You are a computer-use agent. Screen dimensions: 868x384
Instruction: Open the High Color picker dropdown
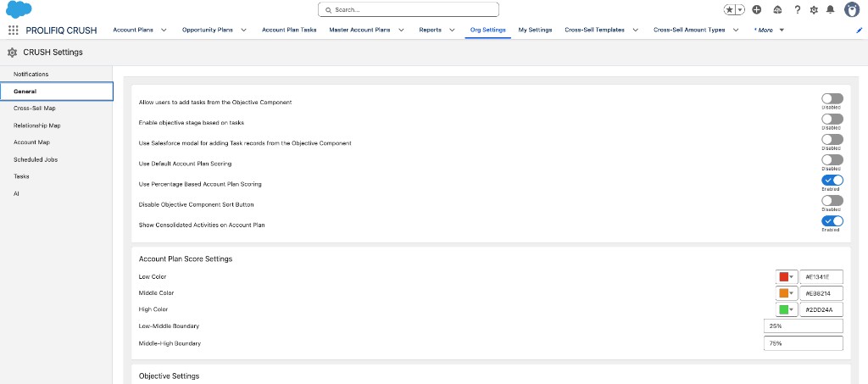(x=787, y=310)
